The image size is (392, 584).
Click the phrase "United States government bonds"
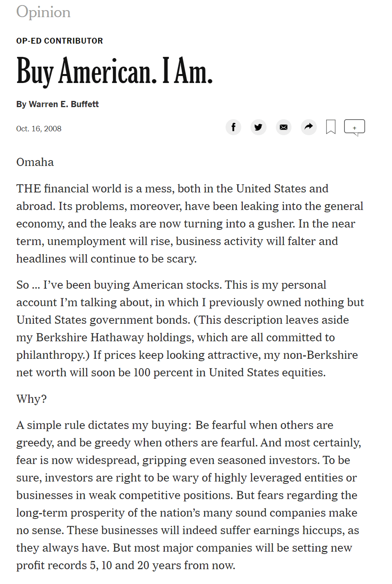tap(103, 320)
